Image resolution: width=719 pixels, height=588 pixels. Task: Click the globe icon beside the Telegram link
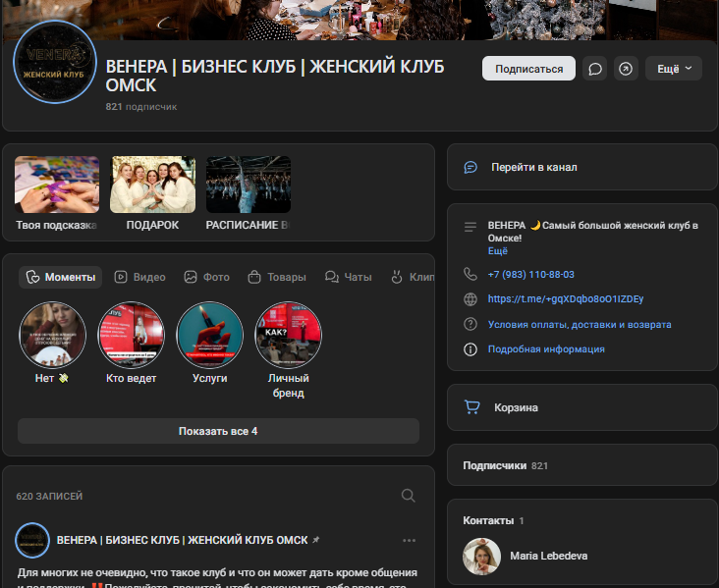(x=470, y=299)
